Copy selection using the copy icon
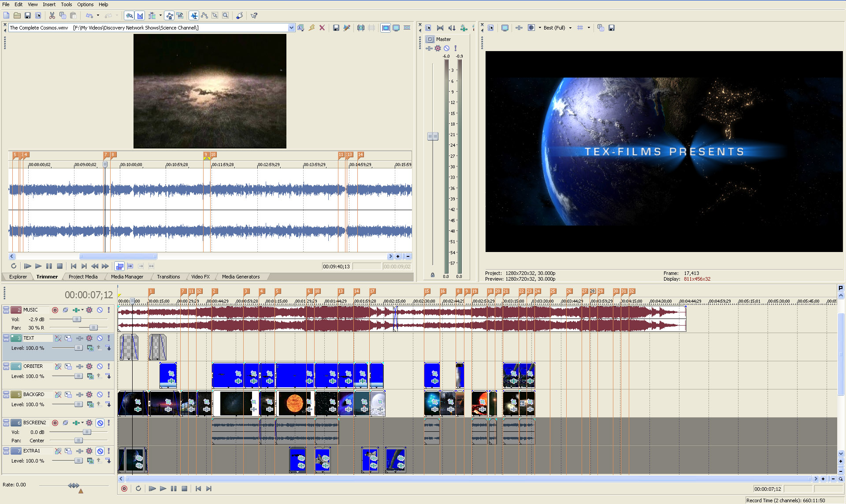The width and height of the screenshot is (846, 504). pyautogui.click(x=63, y=15)
